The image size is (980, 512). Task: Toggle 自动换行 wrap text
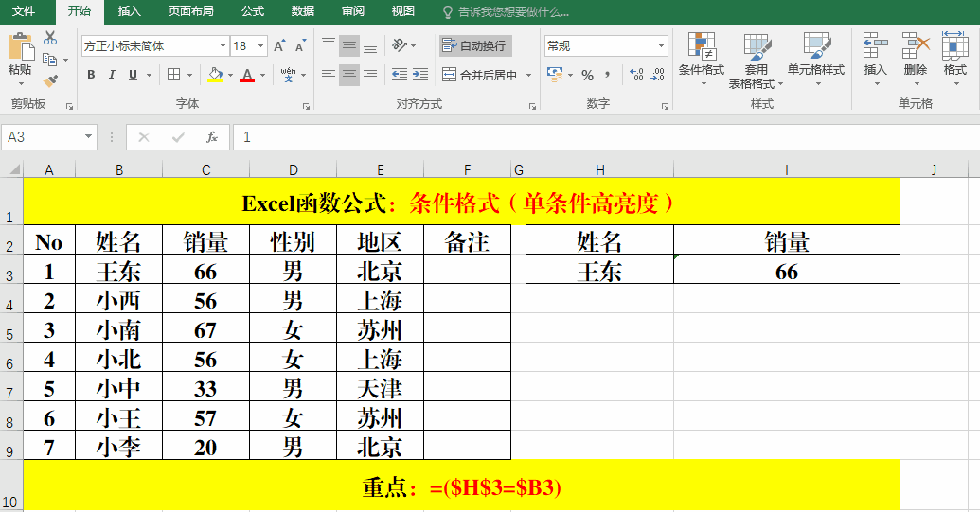(x=475, y=45)
